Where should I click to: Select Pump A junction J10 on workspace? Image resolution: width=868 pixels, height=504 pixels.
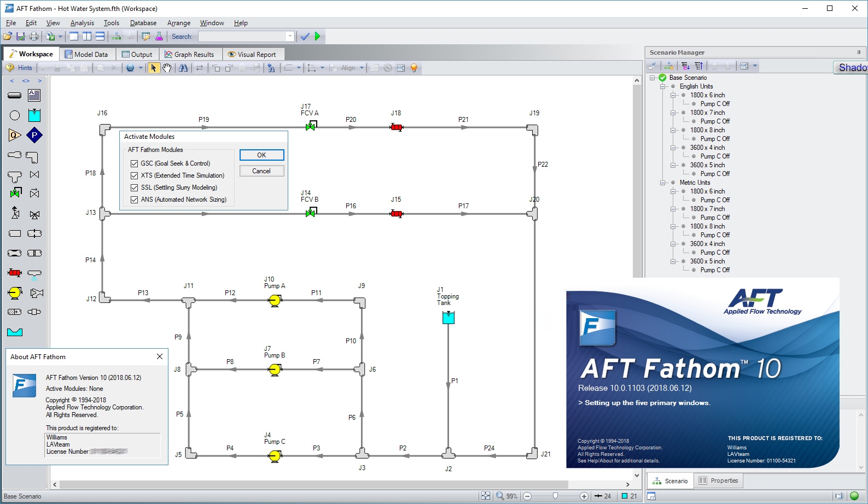click(x=275, y=300)
